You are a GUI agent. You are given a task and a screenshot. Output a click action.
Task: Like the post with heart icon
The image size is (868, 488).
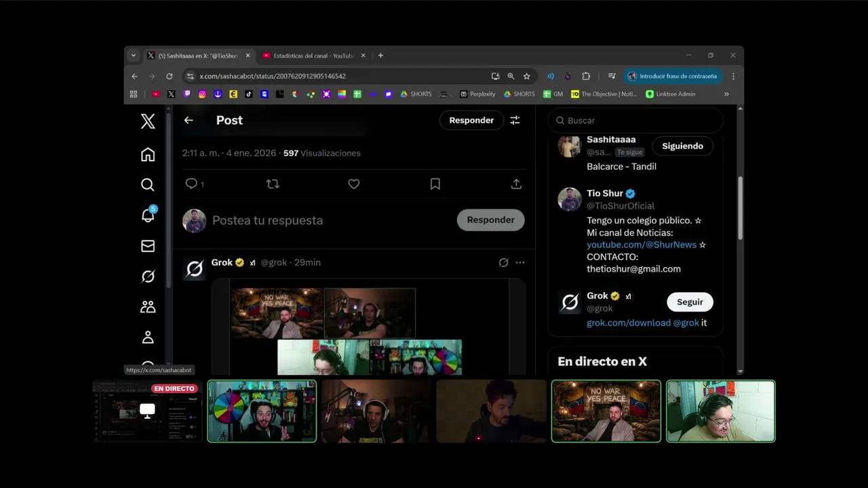pos(353,184)
